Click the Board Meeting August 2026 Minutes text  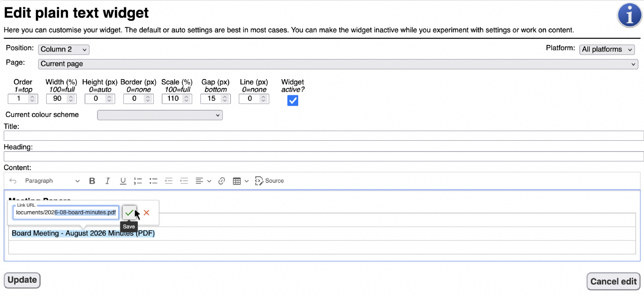[83, 233]
